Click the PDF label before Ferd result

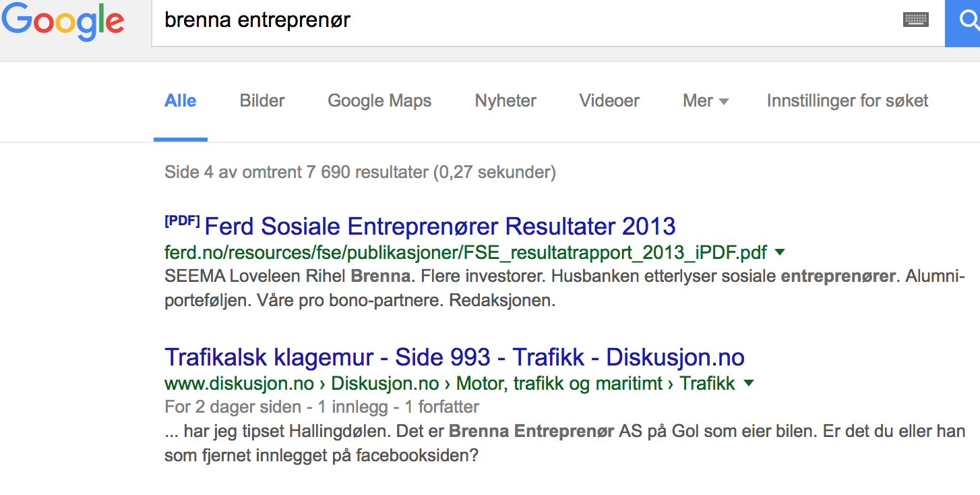(182, 221)
